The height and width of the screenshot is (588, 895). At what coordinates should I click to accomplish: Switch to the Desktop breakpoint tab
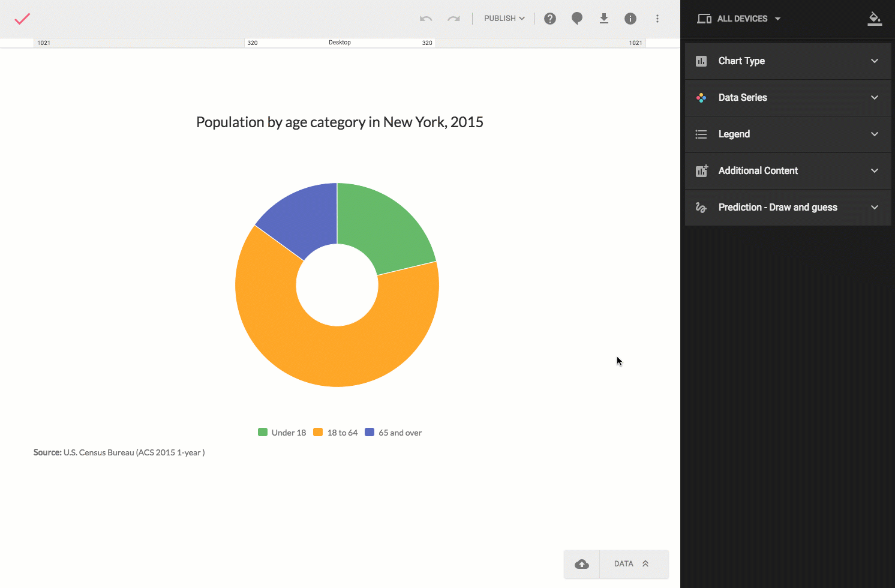340,42
